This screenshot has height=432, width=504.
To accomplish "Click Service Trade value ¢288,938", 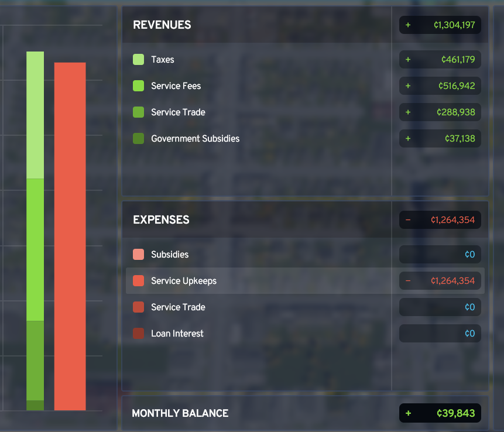I will [x=440, y=112].
